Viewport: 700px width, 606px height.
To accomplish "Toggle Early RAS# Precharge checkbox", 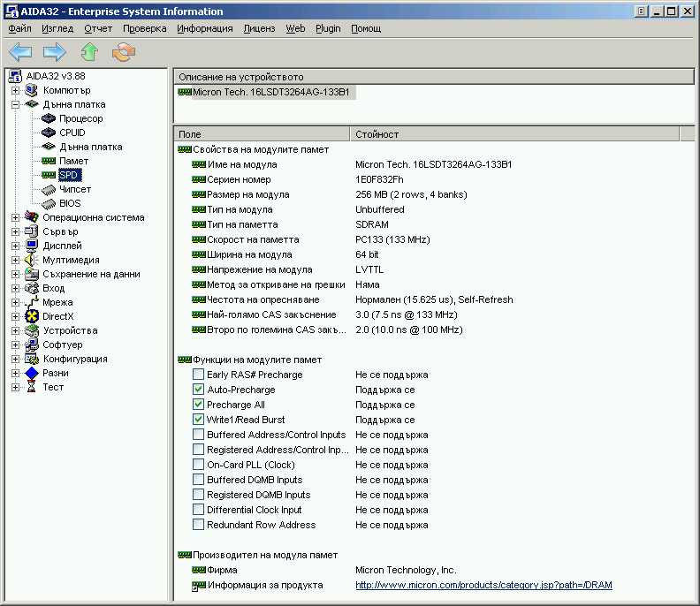I will coord(198,374).
